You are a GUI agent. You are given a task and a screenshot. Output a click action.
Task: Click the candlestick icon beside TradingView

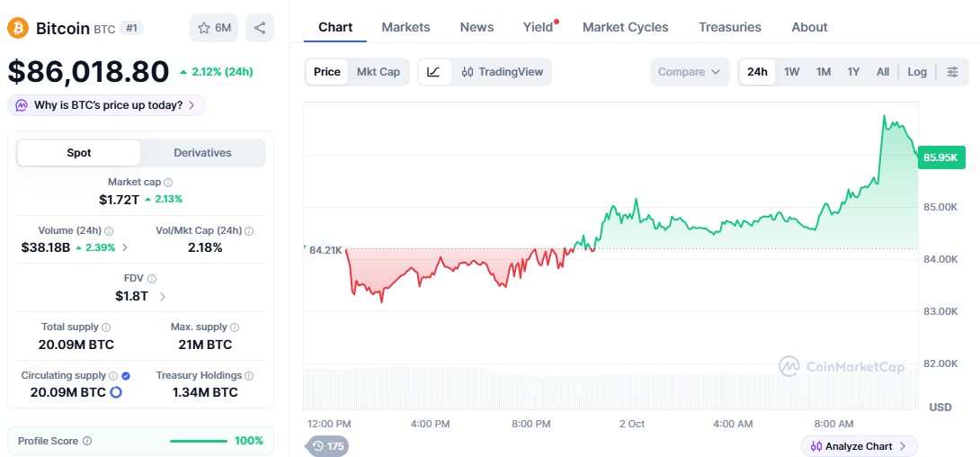coord(468,72)
